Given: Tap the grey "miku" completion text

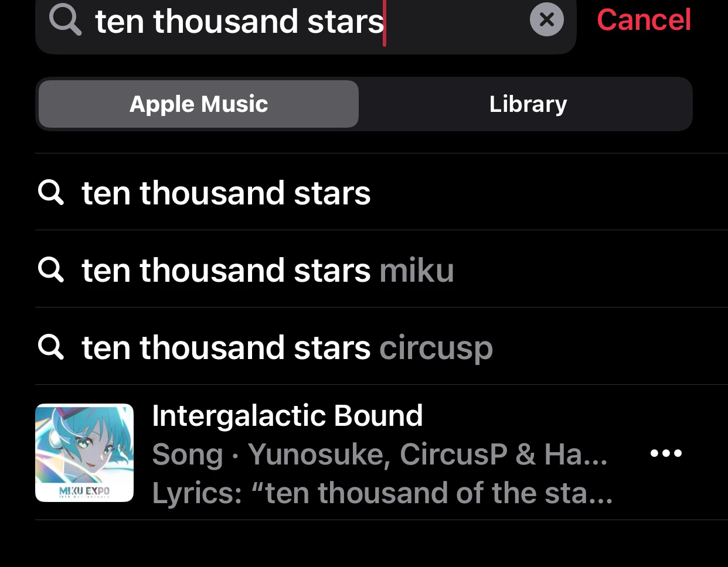Looking at the screenshot, I should [417, 270].
